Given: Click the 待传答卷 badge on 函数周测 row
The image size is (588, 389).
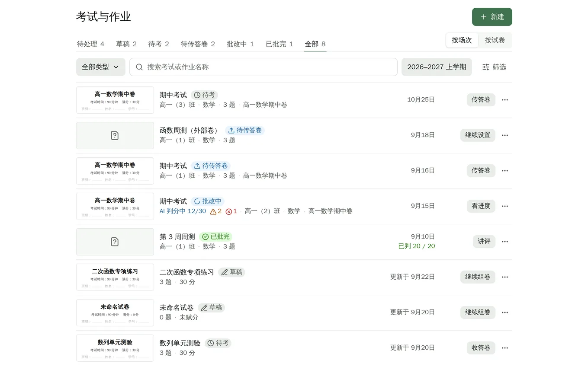Looking at the screenshot, I should (245, 131).
